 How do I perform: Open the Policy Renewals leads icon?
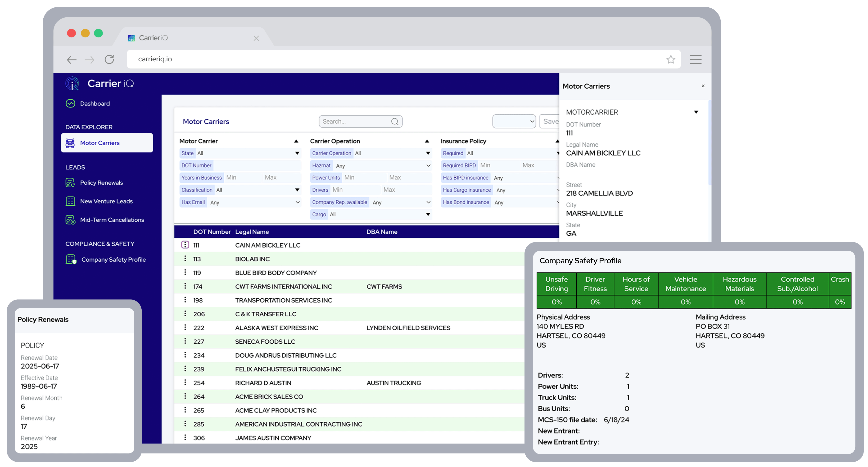click(x=70, y=183)
